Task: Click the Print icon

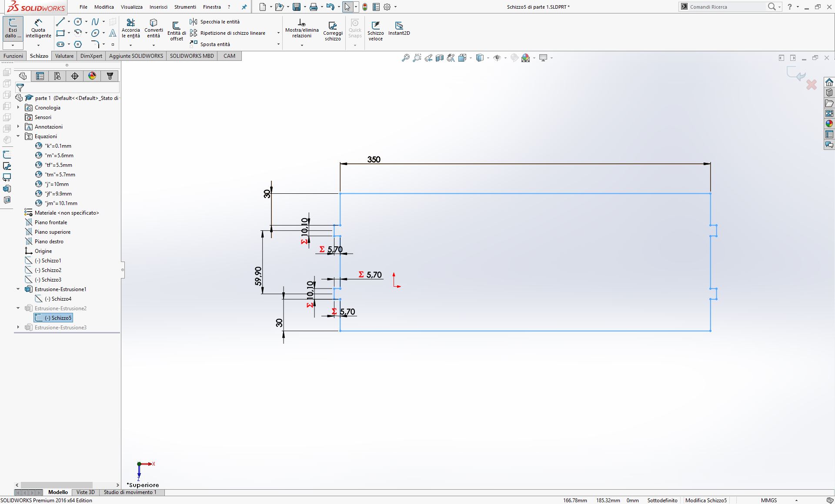Action: (x=313, y=7)
